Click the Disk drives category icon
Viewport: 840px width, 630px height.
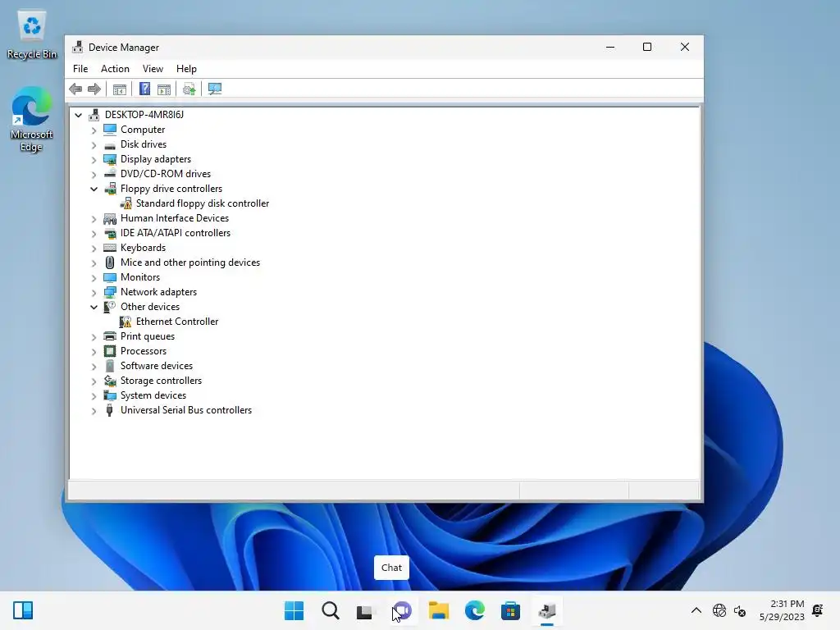[x=110, y=144]
